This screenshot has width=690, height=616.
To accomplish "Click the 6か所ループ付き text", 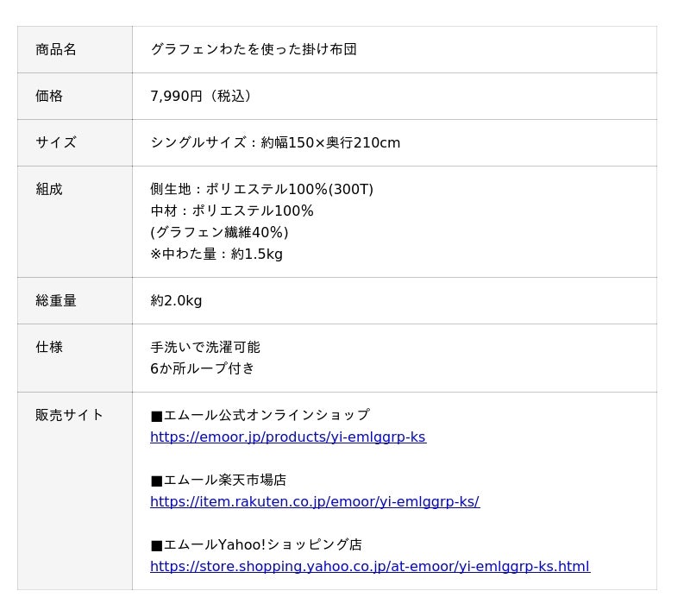I will pos(203,368).
